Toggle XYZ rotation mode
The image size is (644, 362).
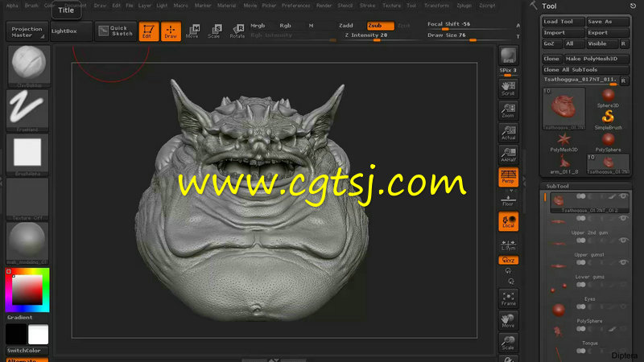(x=509, y=260)
